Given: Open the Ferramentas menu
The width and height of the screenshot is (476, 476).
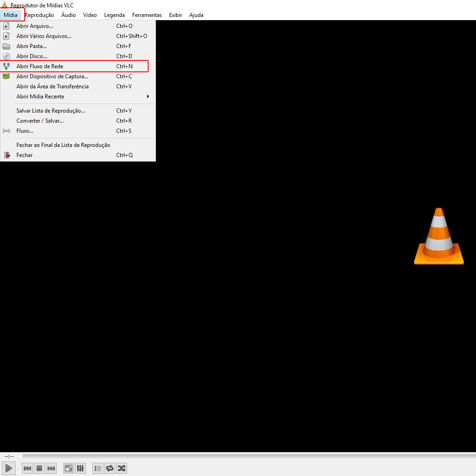Looking at the screenshot, I should pyautogui.click(x=147, y=15).
